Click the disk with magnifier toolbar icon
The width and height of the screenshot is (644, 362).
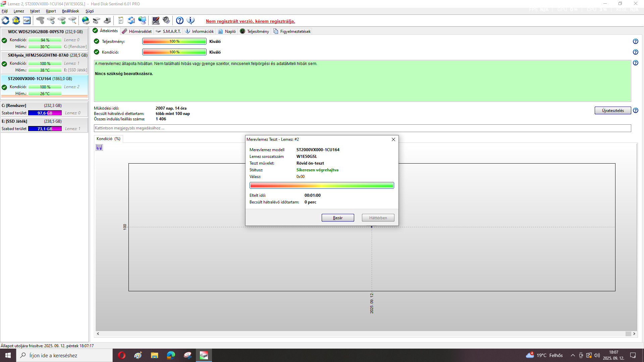click(x=72, y=20)
